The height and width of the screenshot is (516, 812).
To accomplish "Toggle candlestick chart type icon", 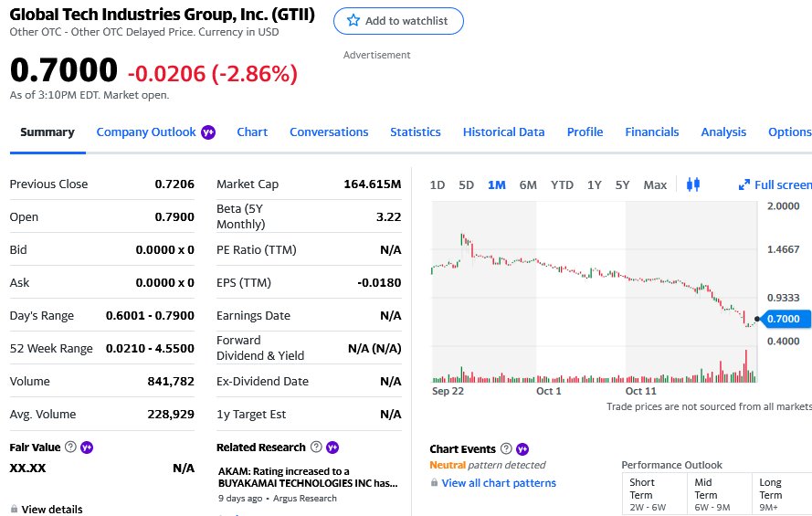I will coord(693,184).
